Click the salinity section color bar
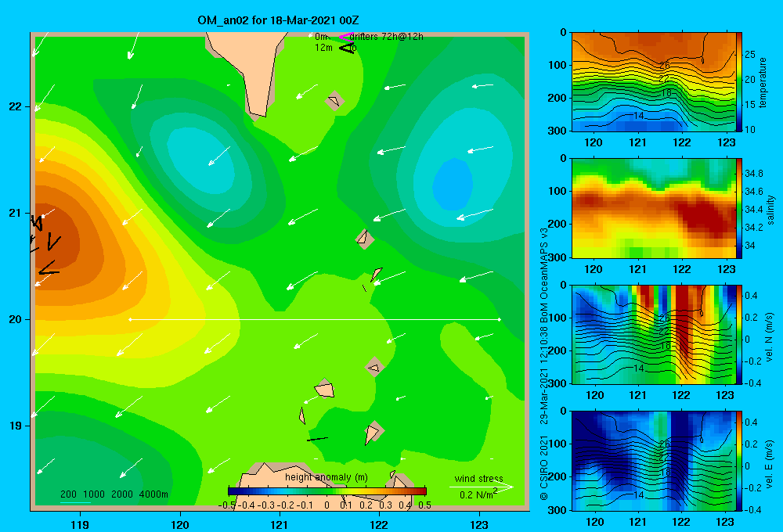The image size is (783, 532). point(739,208)
